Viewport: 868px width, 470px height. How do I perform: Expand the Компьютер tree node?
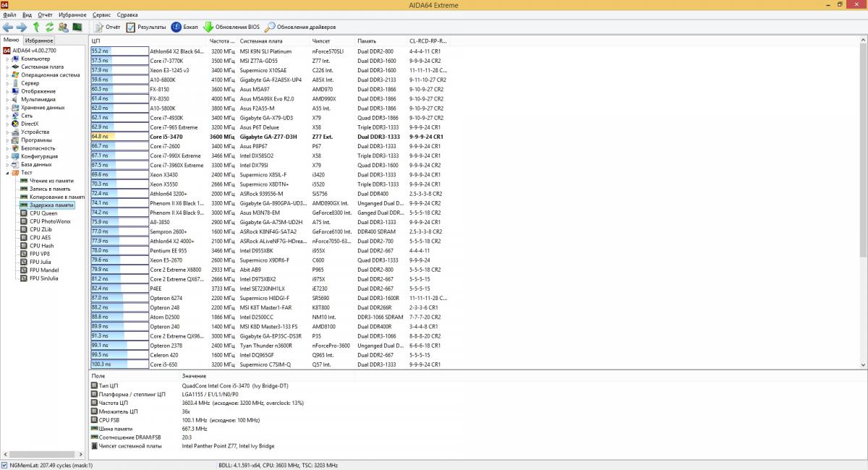[x=7, y=59]
